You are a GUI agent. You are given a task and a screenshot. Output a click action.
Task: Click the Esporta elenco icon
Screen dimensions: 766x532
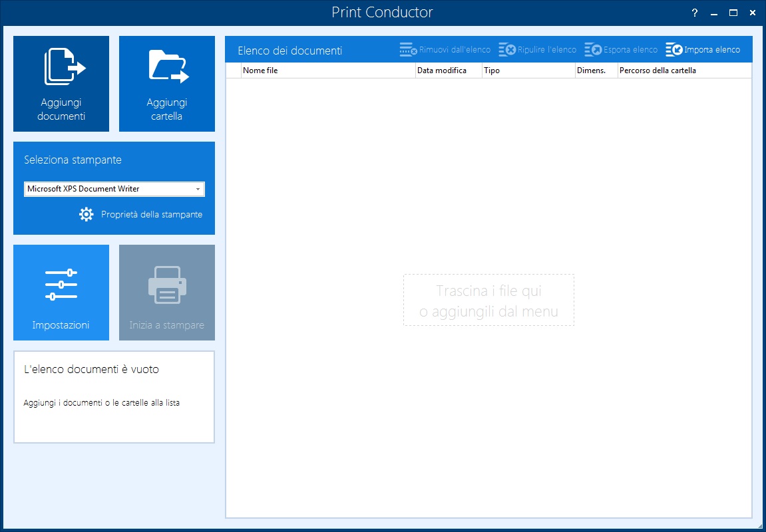(593, 50)
